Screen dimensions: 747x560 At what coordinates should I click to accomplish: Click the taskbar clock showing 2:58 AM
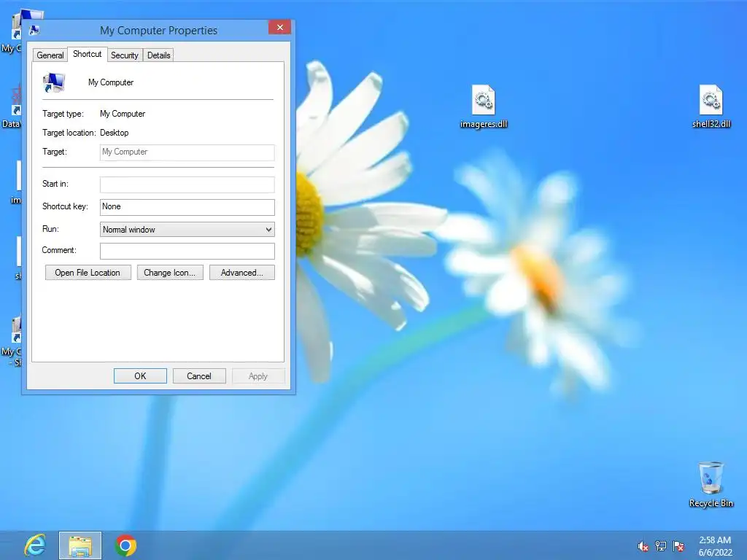click(715, 540)
